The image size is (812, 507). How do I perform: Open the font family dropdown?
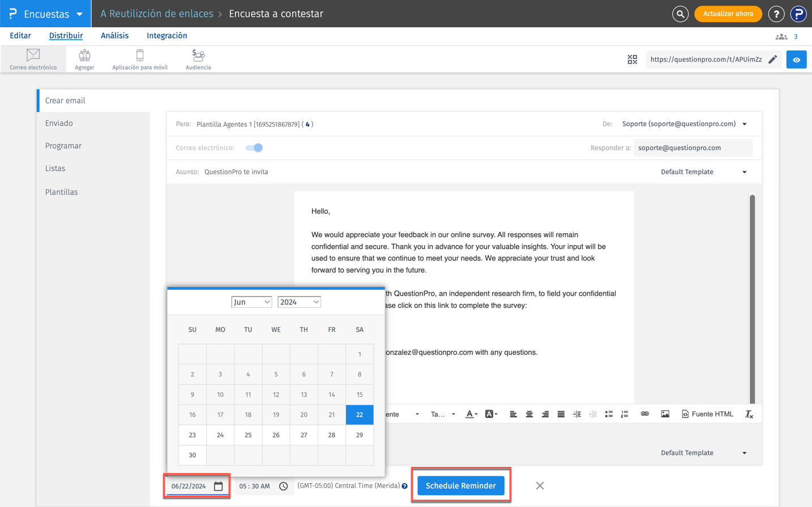pos(403,414)
